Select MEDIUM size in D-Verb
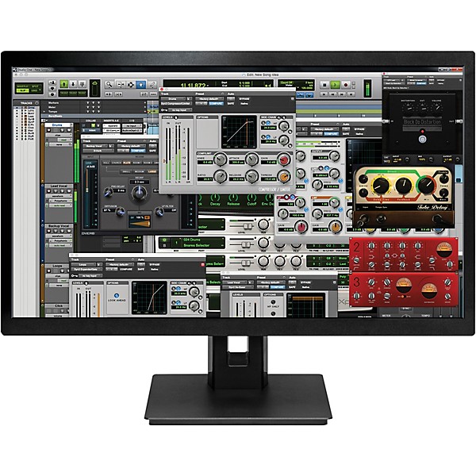The width and height of the screenshot is (476, 476). [138, 172]
